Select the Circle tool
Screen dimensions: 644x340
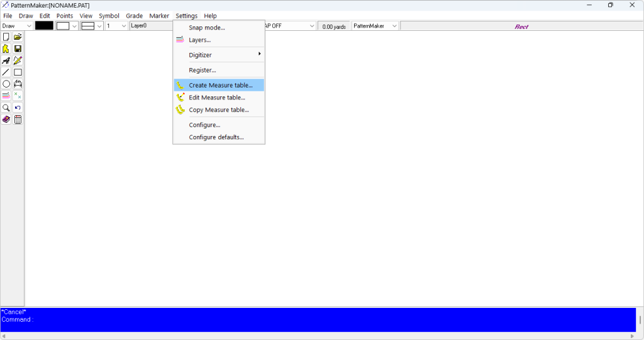[x=6, y=84]
